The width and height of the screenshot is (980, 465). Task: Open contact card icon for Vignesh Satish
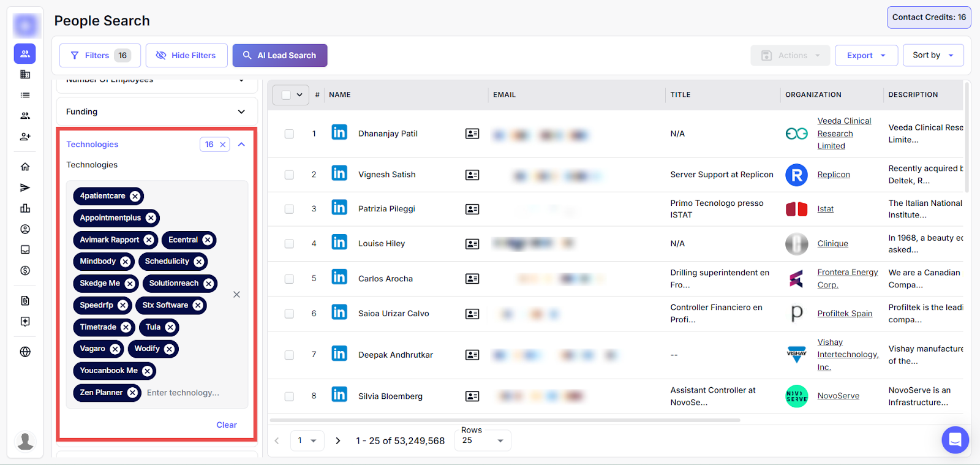[x=472, y=175]
